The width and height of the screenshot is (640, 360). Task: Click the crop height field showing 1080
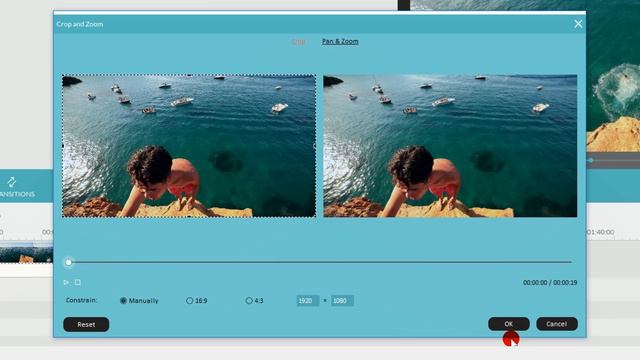point(342,301)
